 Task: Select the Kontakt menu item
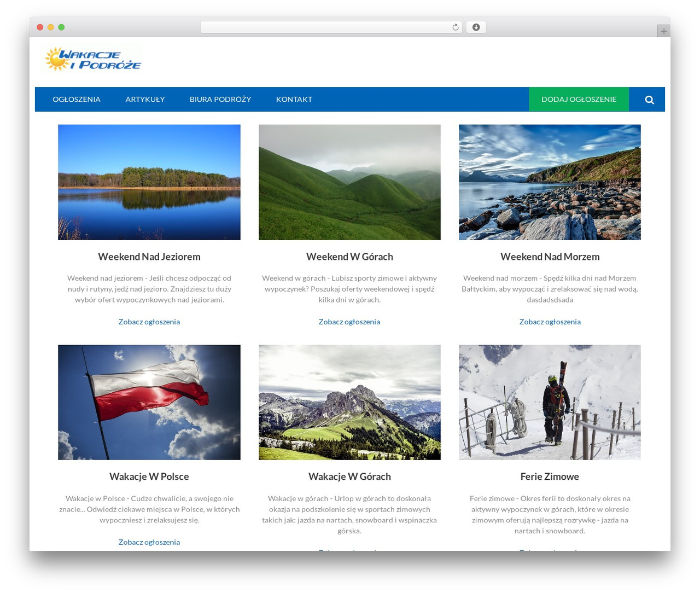tap(294, 100)
